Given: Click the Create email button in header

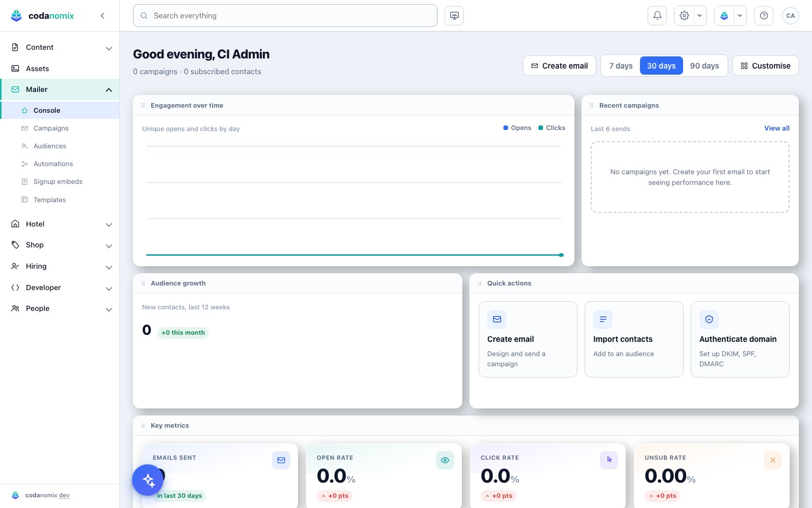Looking at the screenshot, I should click(x=559, y=66).
